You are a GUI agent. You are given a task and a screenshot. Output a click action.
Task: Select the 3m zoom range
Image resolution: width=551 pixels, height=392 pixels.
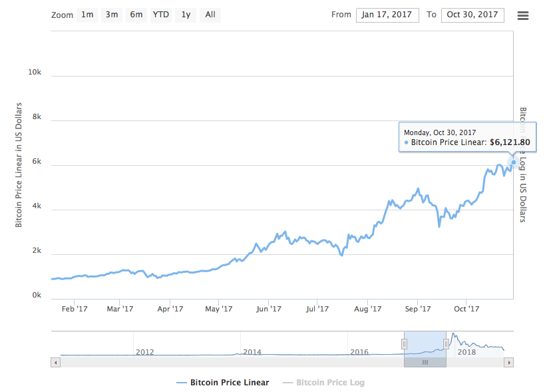click(112, 15)
